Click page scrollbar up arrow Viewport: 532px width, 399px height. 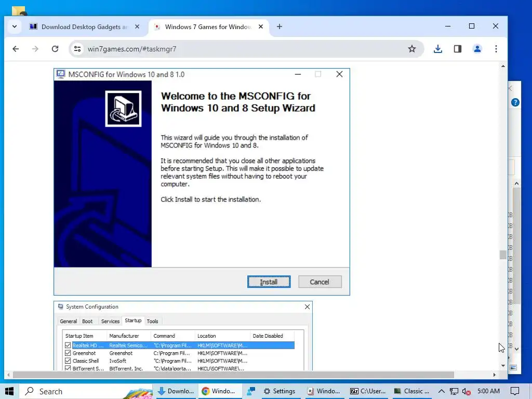click(x=503, y=66)
